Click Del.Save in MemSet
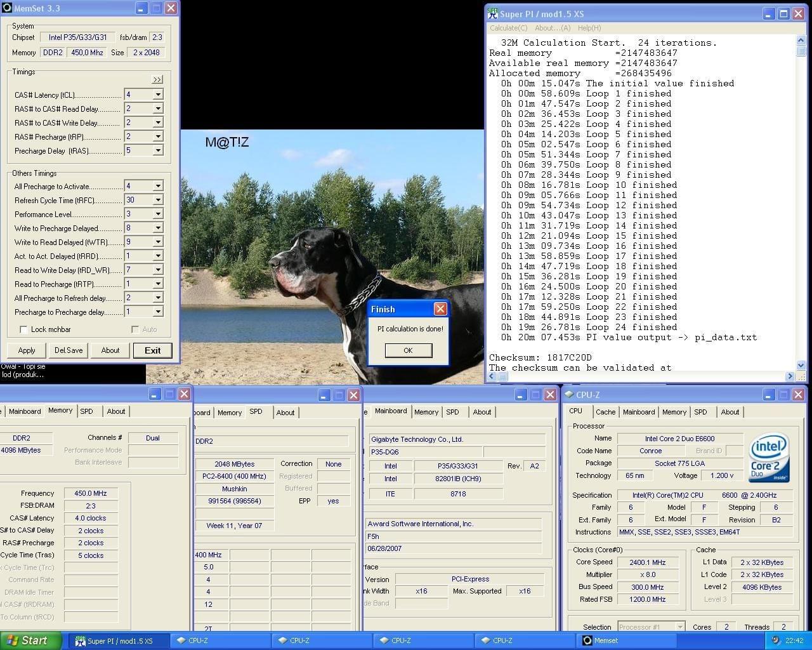This screenshot has height=650, width=812. click(x=69, y=350)
